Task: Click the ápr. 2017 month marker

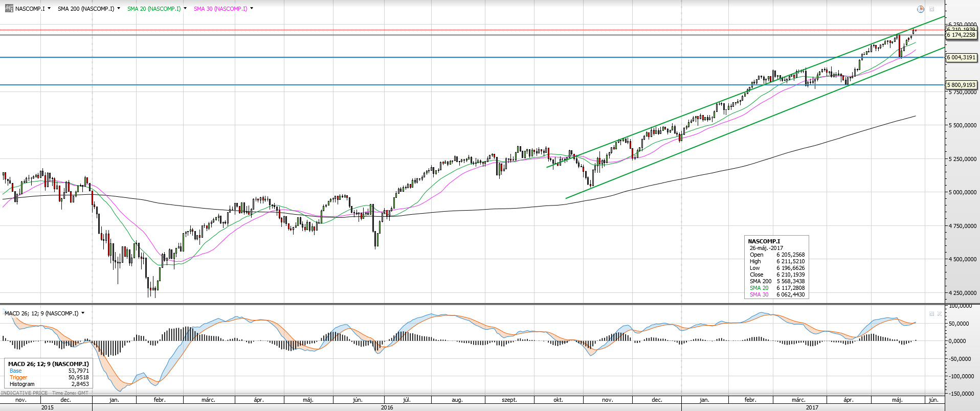Action: click(848, 400)
